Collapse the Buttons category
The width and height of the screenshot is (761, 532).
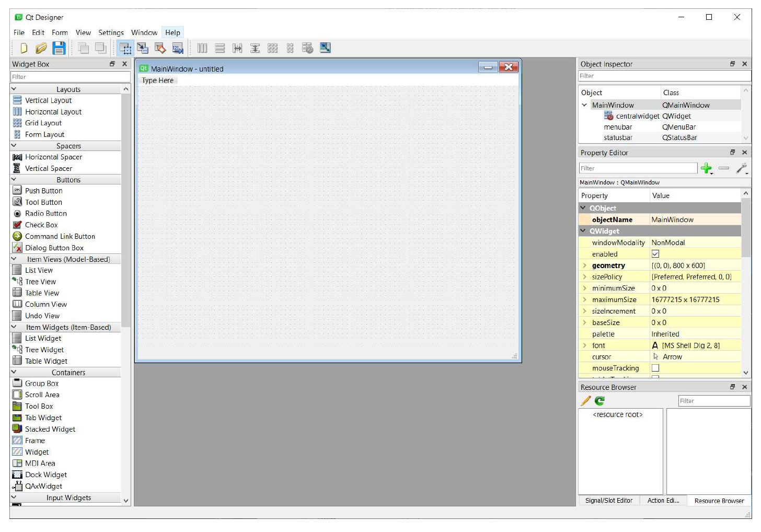(14, 179)
